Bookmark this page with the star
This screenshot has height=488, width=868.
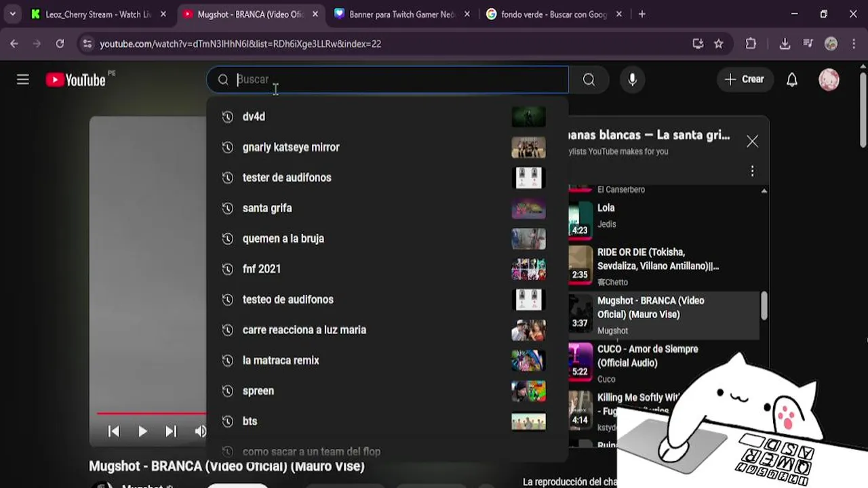[719, 44]
